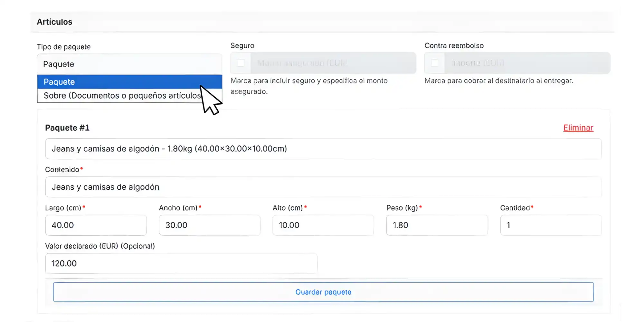Enable the Seguro checkbox
This screenshot has height=322, width=644.
[241, 63]
